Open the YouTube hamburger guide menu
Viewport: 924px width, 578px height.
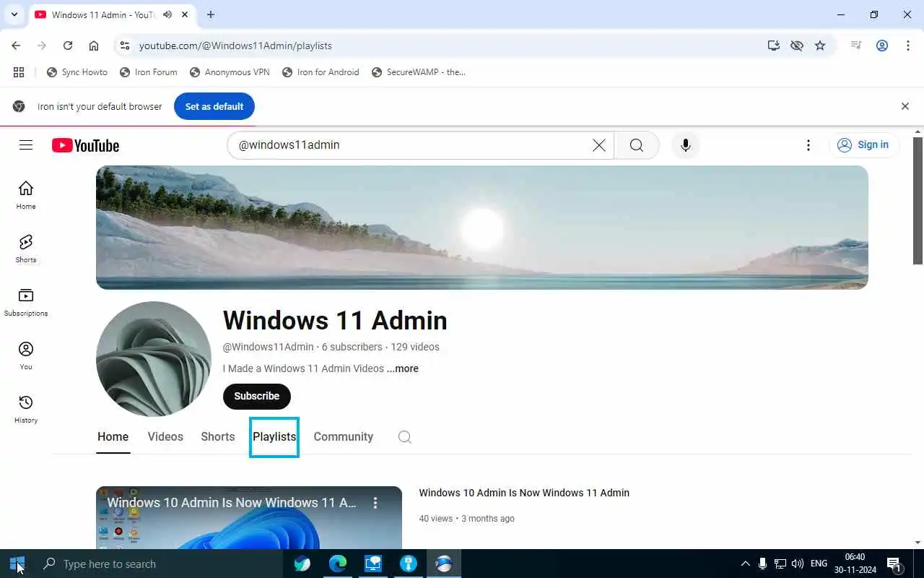pos(26,145)
